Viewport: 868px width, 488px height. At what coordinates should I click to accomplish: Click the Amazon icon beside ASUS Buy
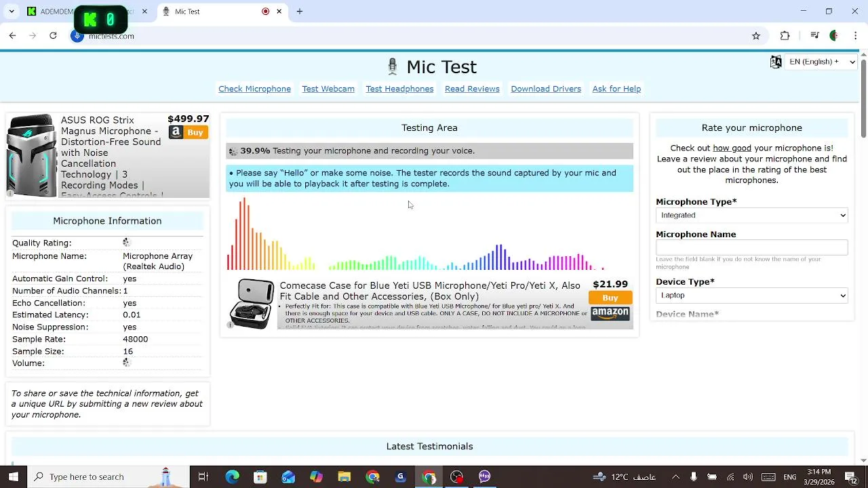point(176,132)
